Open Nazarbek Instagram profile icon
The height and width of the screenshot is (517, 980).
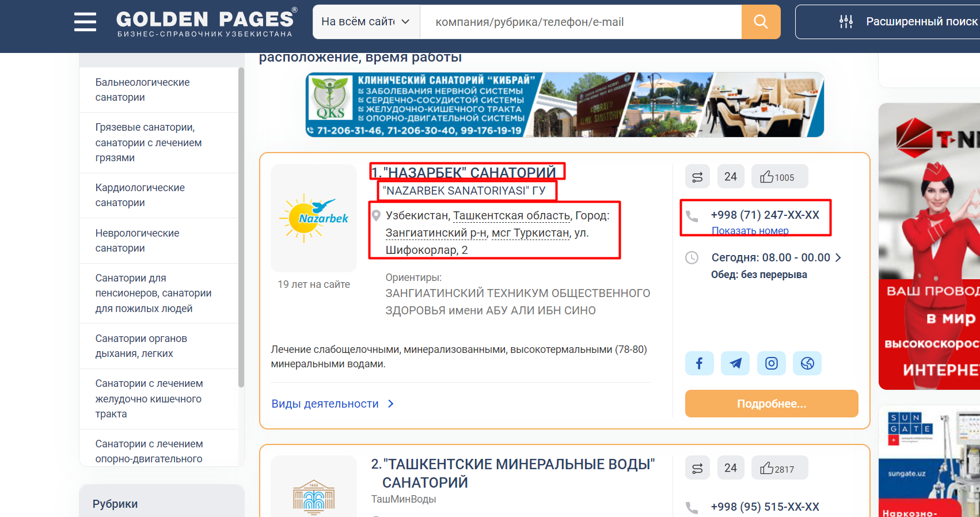coord(772,363)
